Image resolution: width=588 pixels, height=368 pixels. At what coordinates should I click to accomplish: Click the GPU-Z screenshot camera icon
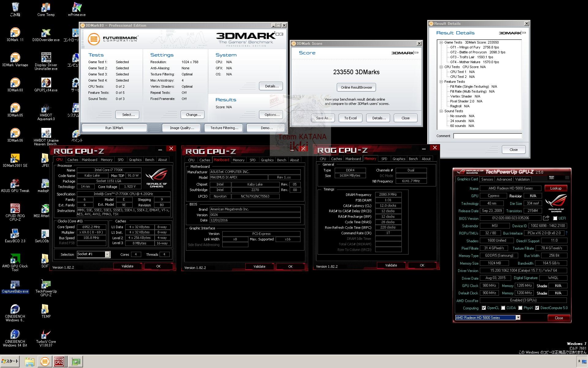[551, 178]
